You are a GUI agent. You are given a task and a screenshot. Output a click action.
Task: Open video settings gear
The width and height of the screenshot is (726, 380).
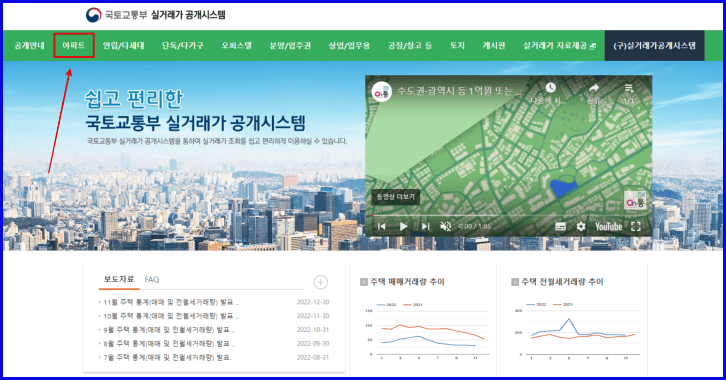pyautogui.click(x=581, y=226)
